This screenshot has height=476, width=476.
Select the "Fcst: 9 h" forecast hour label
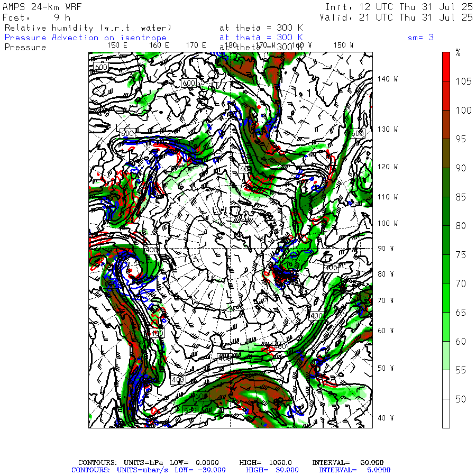coord(36,17)
